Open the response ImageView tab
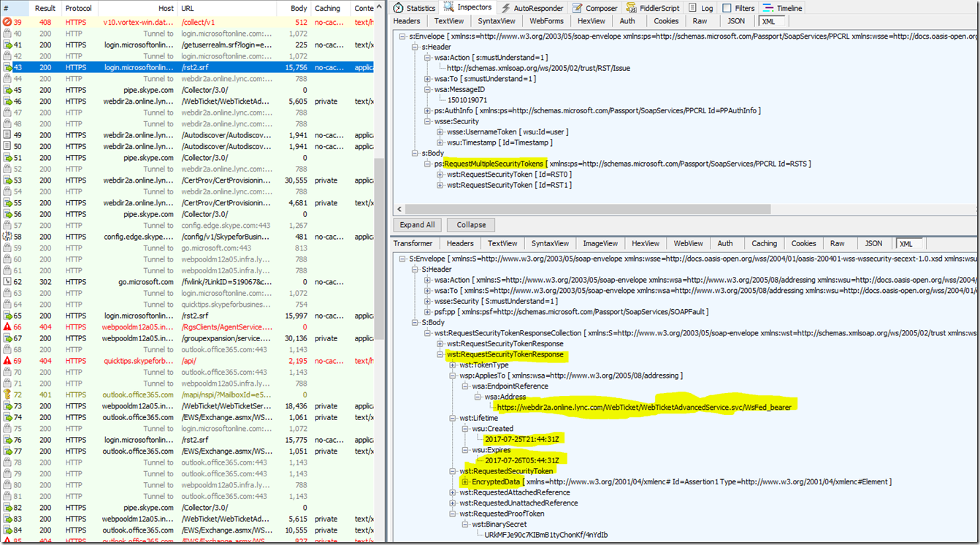The image size is (980, 545). click(600, 243)
